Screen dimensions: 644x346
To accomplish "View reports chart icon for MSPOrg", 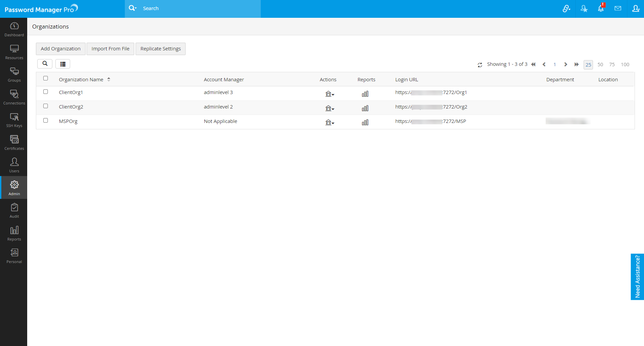I will pos(365,123).
